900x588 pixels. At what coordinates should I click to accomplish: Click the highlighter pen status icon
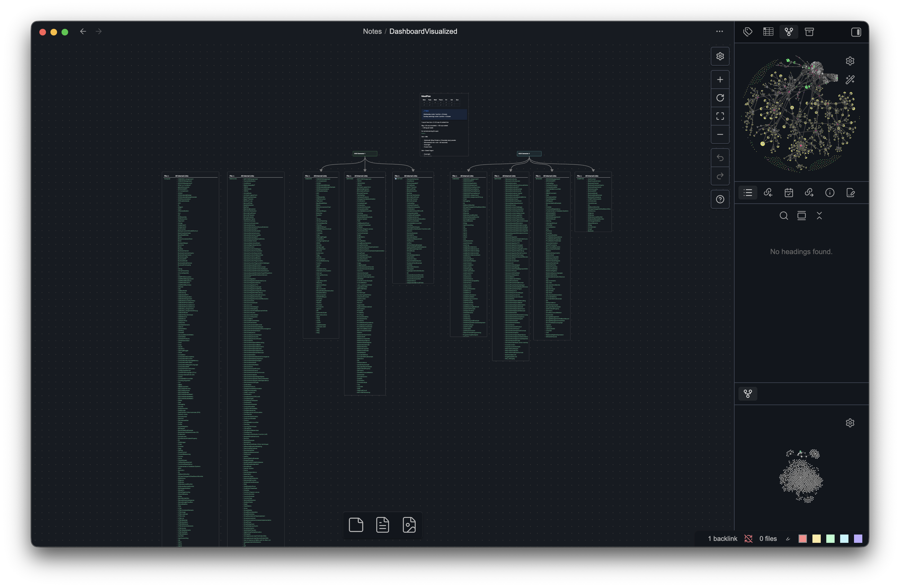tap(788, 539)
